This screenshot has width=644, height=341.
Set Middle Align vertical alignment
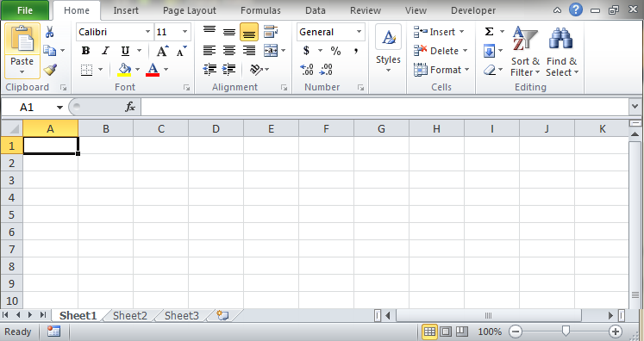click(x=229, y=32)
